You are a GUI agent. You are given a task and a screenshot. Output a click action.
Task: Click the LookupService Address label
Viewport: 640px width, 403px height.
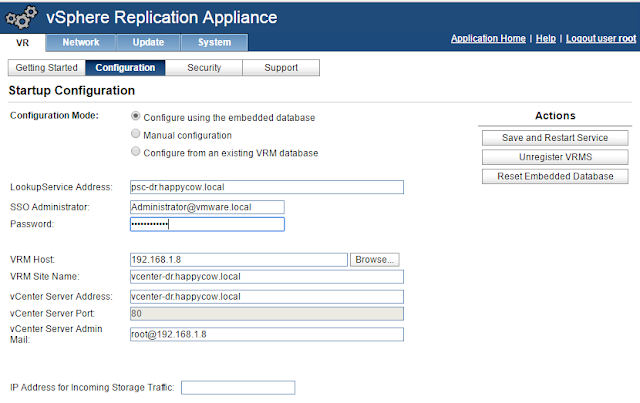[x=61, y=187]
